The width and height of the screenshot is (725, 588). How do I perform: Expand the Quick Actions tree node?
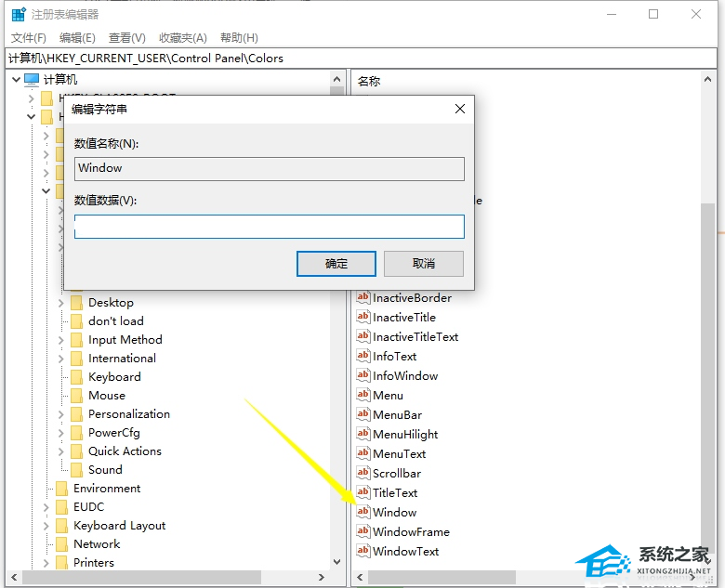pos(60,451)
